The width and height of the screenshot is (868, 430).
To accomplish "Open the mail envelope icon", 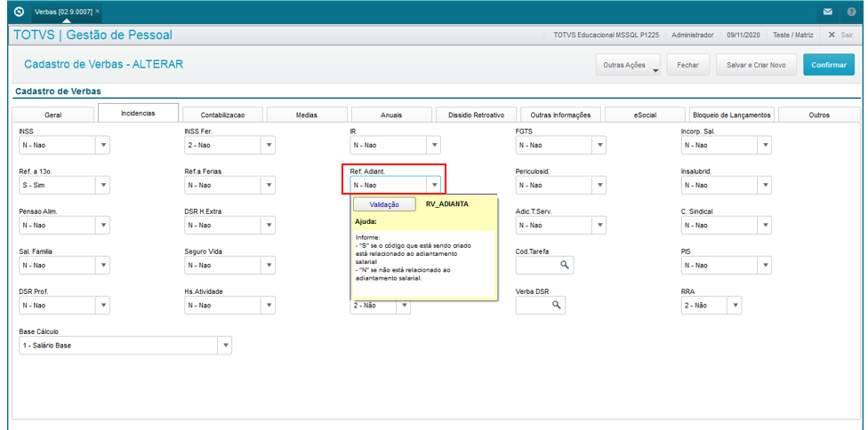I will (x=828, y=12).
